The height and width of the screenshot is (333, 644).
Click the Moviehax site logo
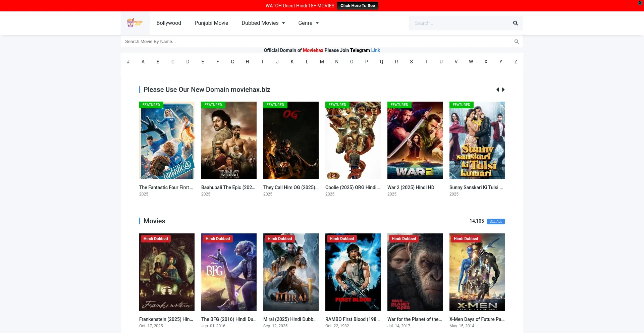click(x=135, y=23)
